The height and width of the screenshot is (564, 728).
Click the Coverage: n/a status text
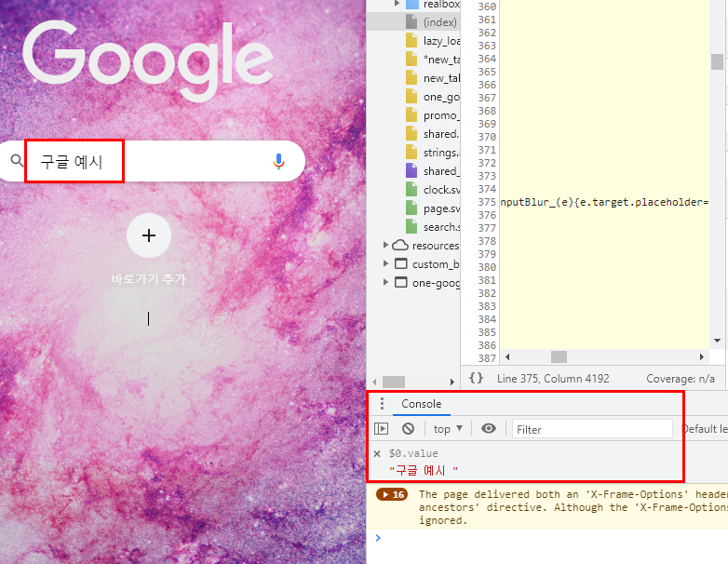click(x=681, y=379)
